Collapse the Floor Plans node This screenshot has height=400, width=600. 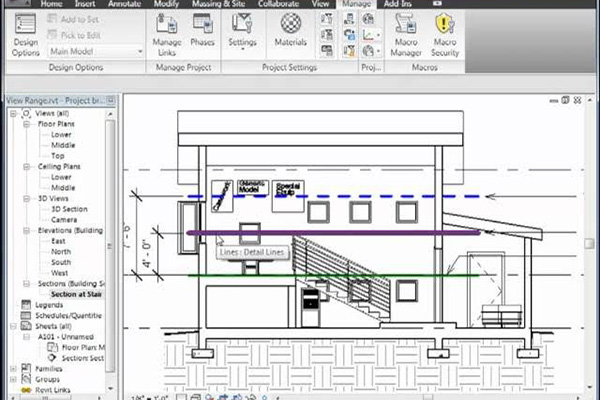point(26,124)
